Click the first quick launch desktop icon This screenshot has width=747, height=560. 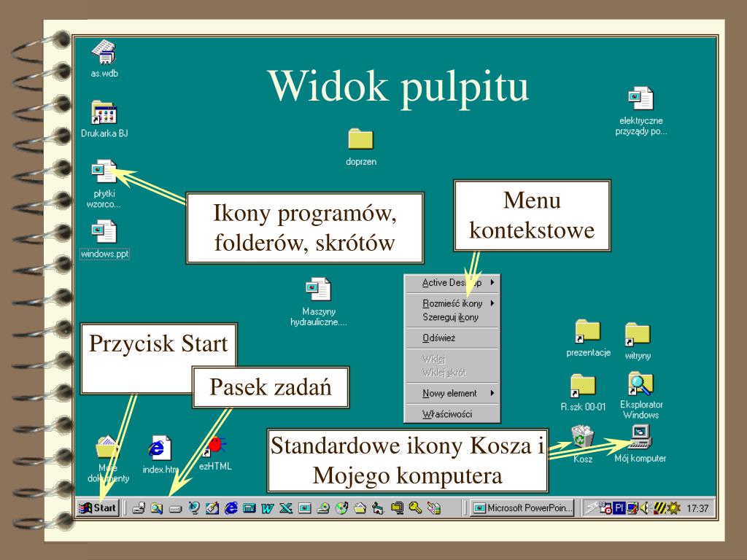pos(139,508)
